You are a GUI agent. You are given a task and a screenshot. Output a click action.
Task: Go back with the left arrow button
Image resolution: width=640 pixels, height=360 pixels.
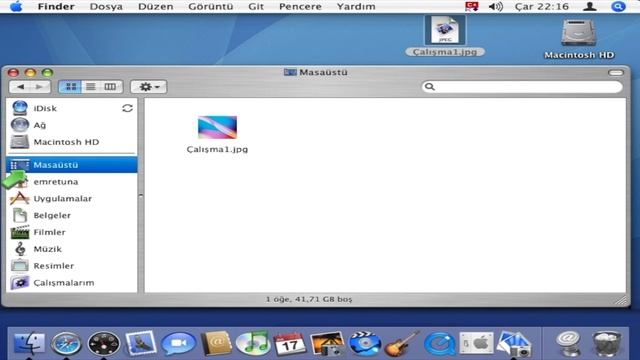point(20,87)
